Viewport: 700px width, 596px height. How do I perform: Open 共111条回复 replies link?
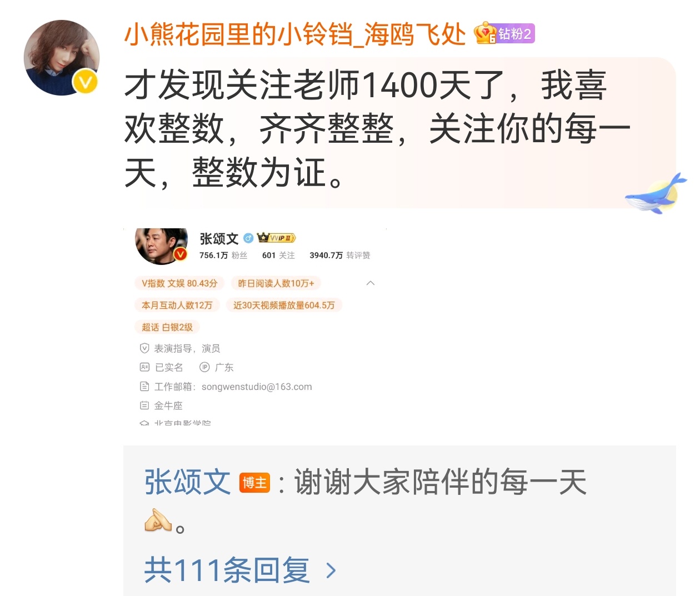pos(227,570)
